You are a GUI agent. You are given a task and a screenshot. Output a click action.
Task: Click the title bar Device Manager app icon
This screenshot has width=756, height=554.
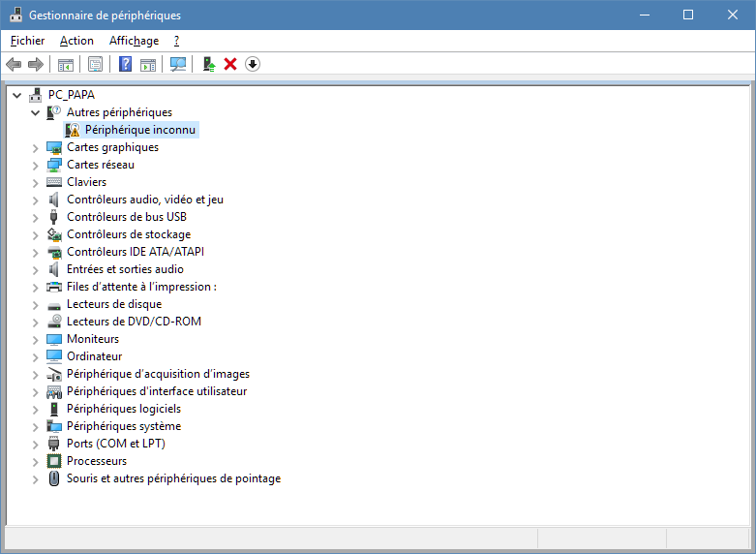click(16, 15)
